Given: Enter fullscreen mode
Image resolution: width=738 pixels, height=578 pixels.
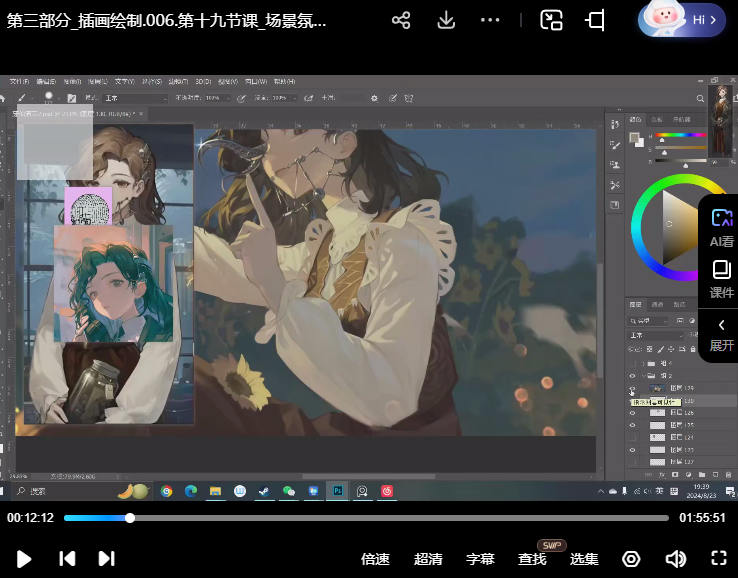Looking at the screenshot, I should pos(718,559).
